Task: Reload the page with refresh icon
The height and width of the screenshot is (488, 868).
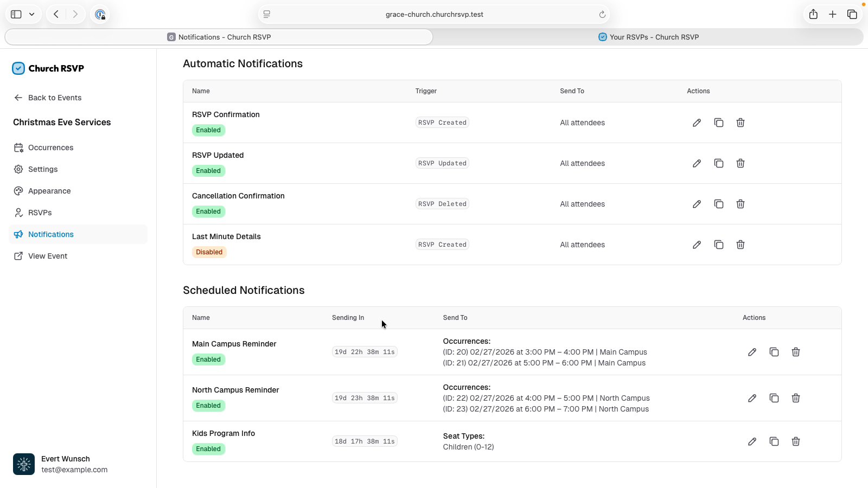Action: (x=602, y=15)
